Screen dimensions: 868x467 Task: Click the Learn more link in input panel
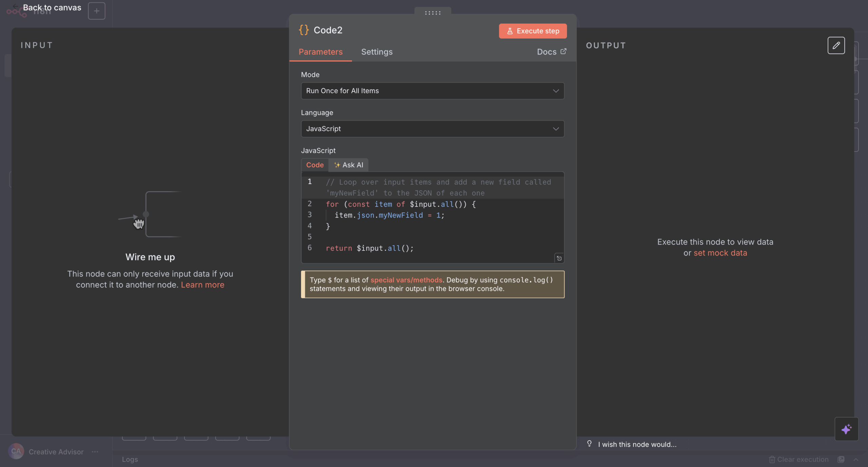[202, 285]
